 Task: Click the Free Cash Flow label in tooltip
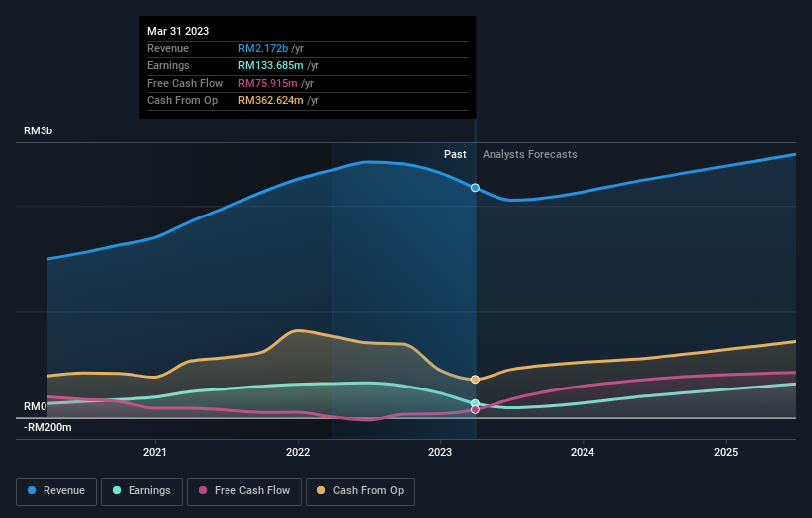(185, 83)
